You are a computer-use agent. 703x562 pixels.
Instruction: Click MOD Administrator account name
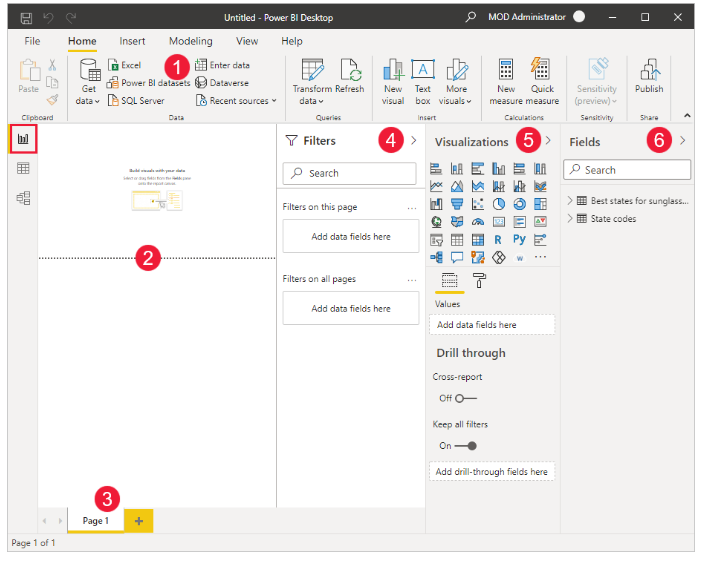click(x=527, y=17)
